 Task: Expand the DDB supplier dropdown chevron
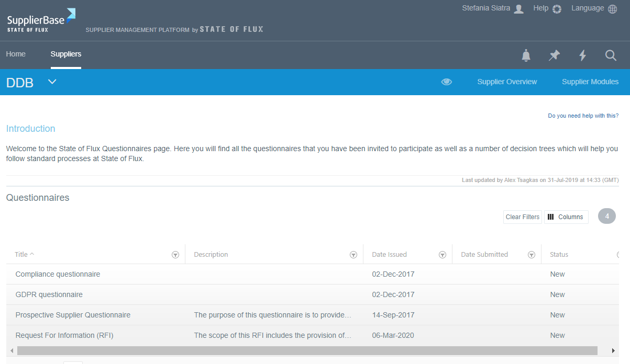click(52, 82)
